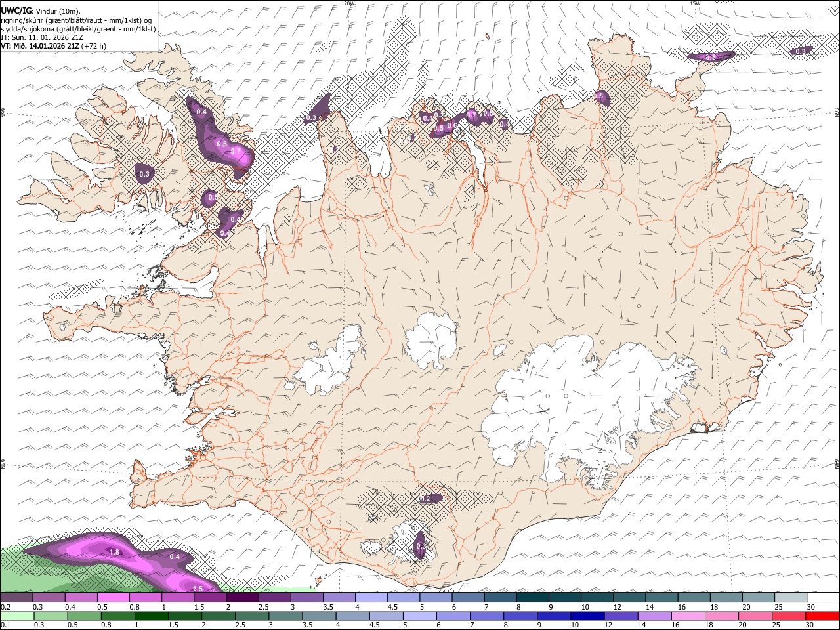Click the 1.5 value at bottom-left precipitation blob
The height and width of the screenshot is (630, 840).
pyautogui.click(x=198, y=589)
